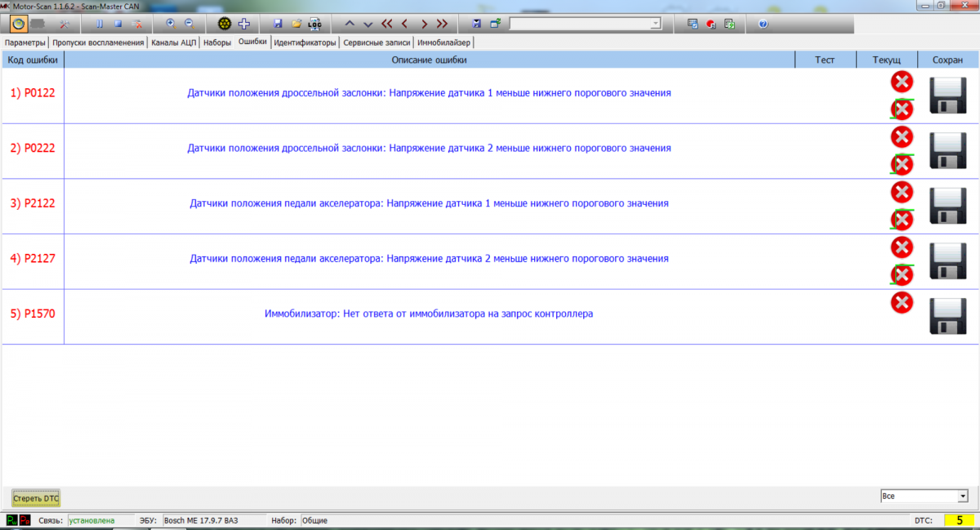
Task: Click the LOG file icon
Action: [314, 24]
